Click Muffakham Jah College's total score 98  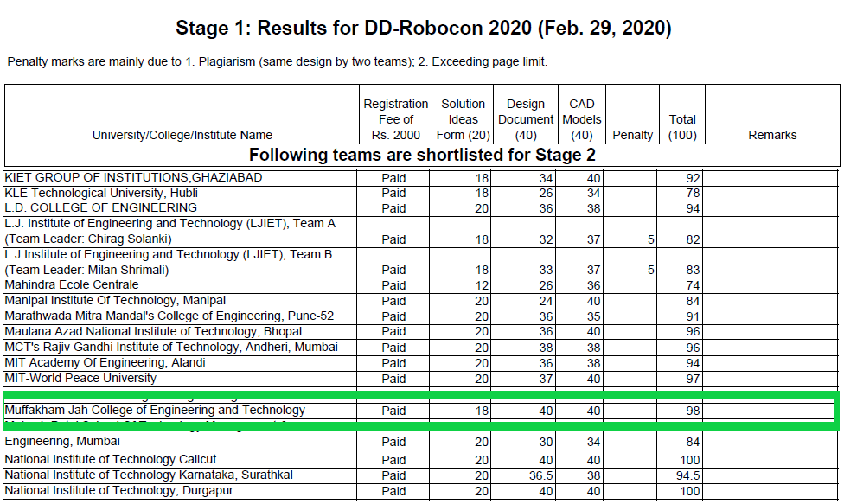pos(692,411)
